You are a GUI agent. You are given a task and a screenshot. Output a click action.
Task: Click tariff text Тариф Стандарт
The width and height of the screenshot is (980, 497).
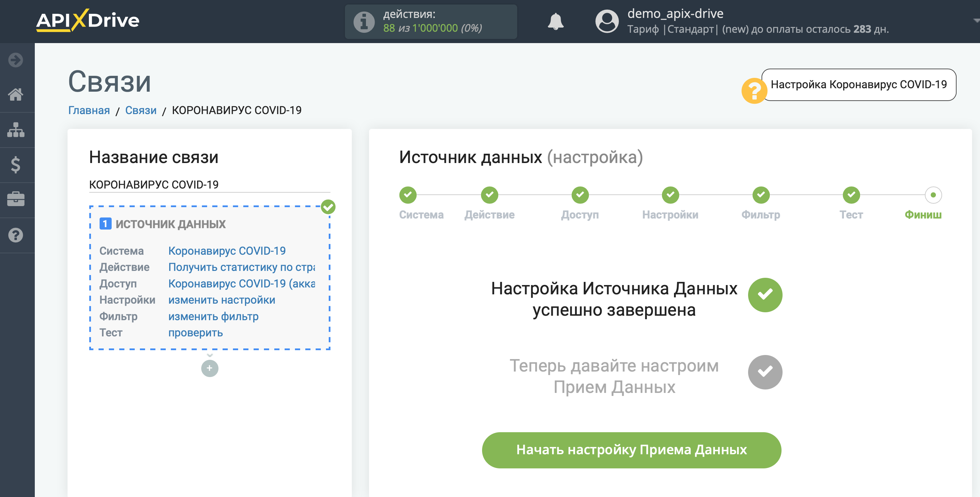672,29
